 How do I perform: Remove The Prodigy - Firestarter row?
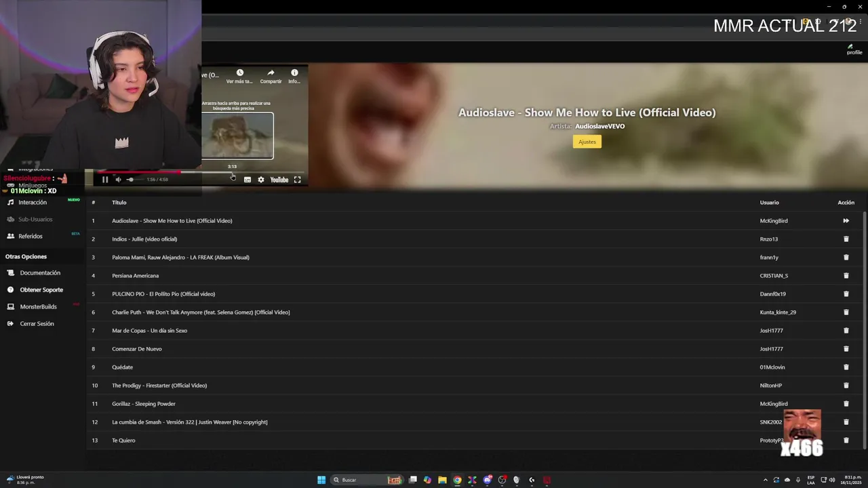[846, 385]
